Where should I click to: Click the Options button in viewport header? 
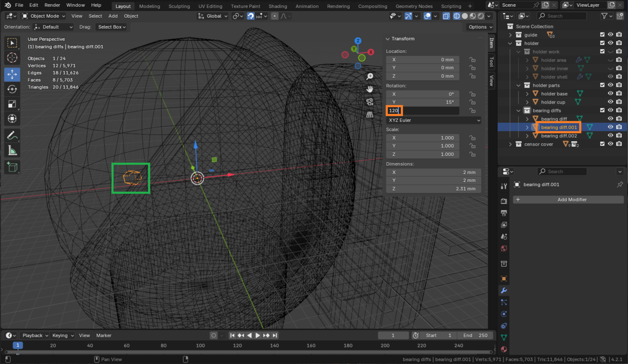click(479, 27)
